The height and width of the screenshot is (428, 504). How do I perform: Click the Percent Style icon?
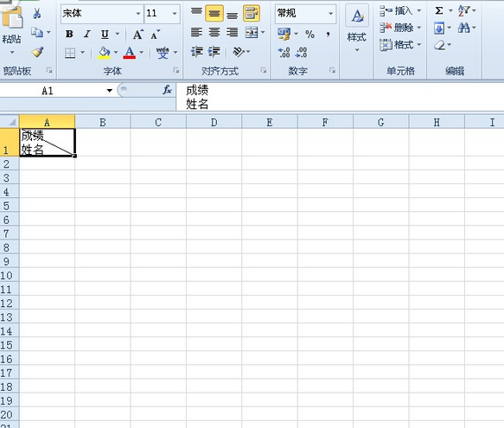(x=309, y=34)
